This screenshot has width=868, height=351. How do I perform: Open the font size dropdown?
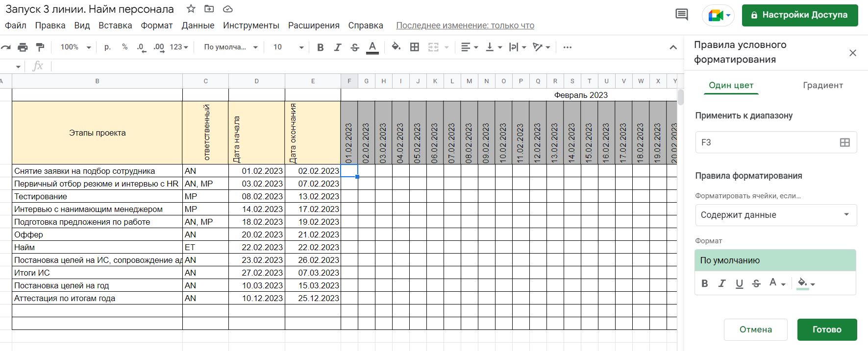[288, 47]
